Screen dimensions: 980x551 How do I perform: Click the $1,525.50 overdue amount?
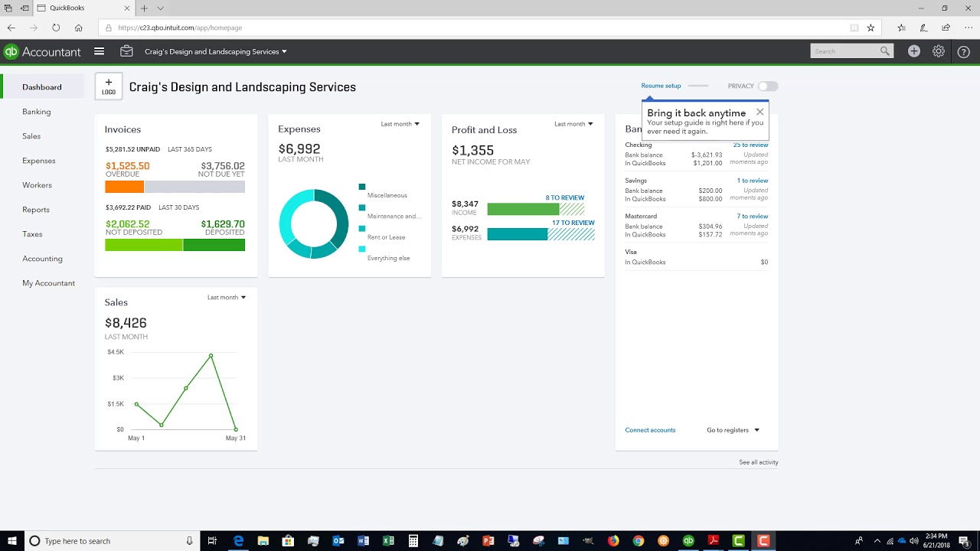[128, 165]
